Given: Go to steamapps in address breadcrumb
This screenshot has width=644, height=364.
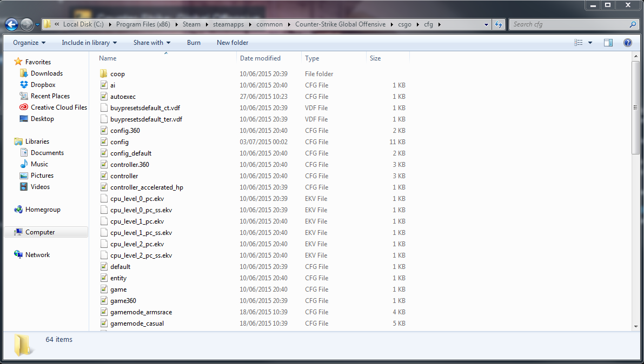Looking at the screenshot, I should tap(228, 24).
